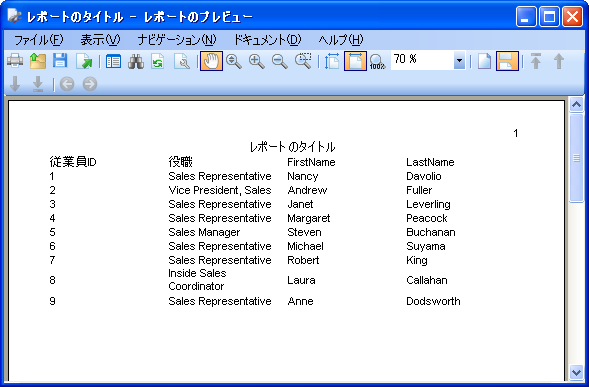Set zoom to 100% using the icon
The width and height of the screenshot is (589, 387).
pyautogui.click(x=377, y=61)
